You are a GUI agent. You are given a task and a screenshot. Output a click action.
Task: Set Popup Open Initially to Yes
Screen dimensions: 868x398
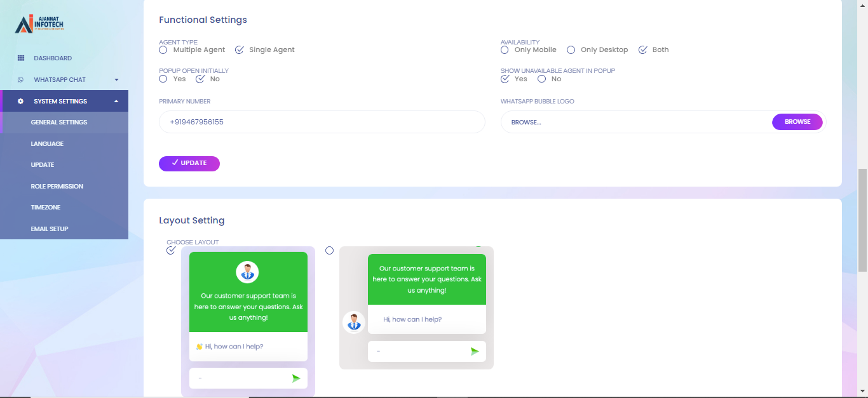pyautogui.click(x=163, y=79)
